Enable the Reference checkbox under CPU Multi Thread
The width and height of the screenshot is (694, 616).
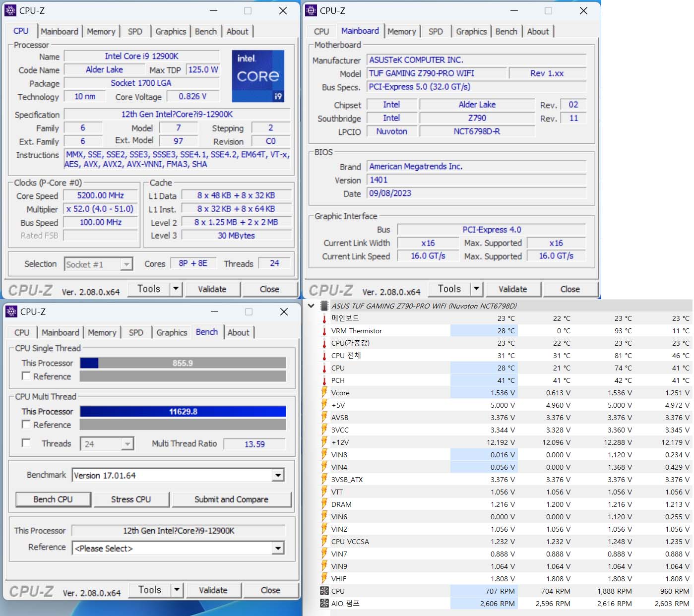(26, 424)
